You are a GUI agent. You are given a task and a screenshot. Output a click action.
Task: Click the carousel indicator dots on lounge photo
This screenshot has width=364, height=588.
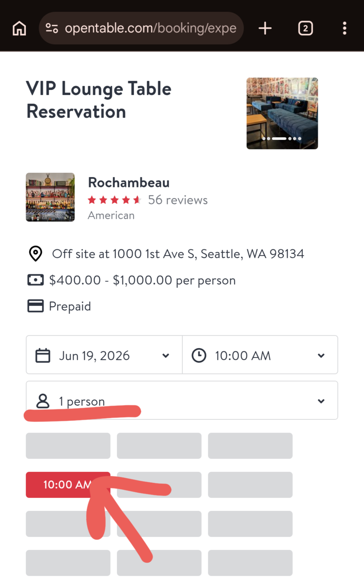(x=282, y=139)
